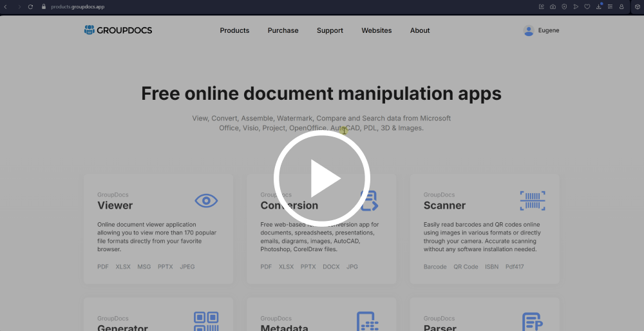The height and width of the screenshot is (331, 644).
Task: Select the products.groupdocs.app address bar
Action: pyautogui.click(x=78, y=7)
